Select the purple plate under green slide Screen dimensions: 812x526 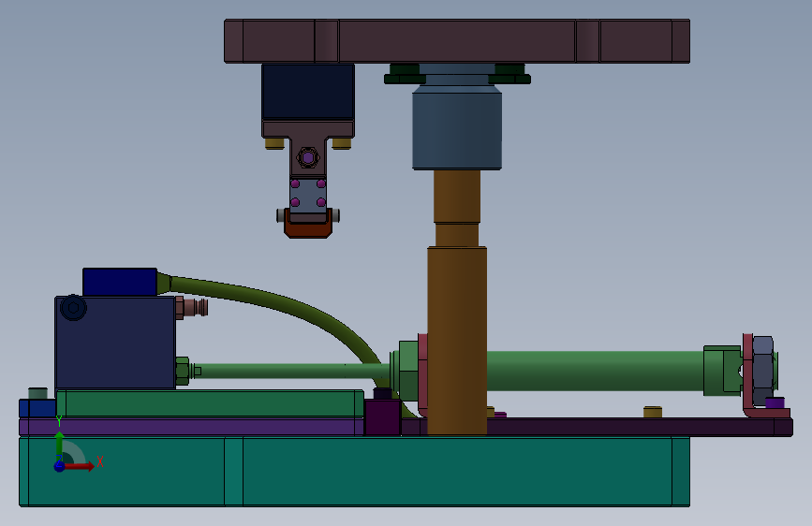point(192,427)
